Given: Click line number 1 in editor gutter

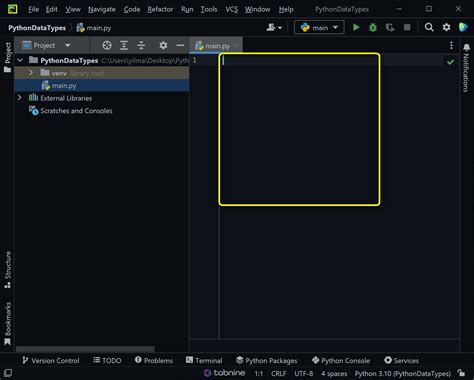Looking at the screenshot, I should [x=194, y=60].
